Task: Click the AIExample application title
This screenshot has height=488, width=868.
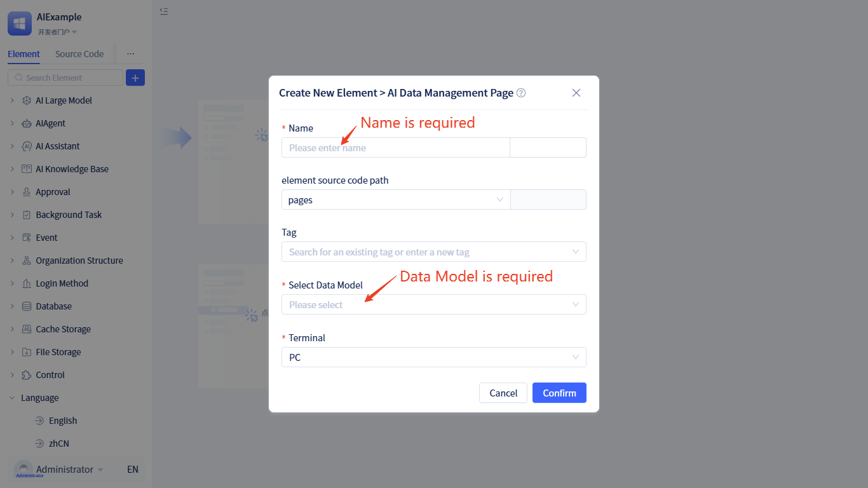Action: pos(59,17)
